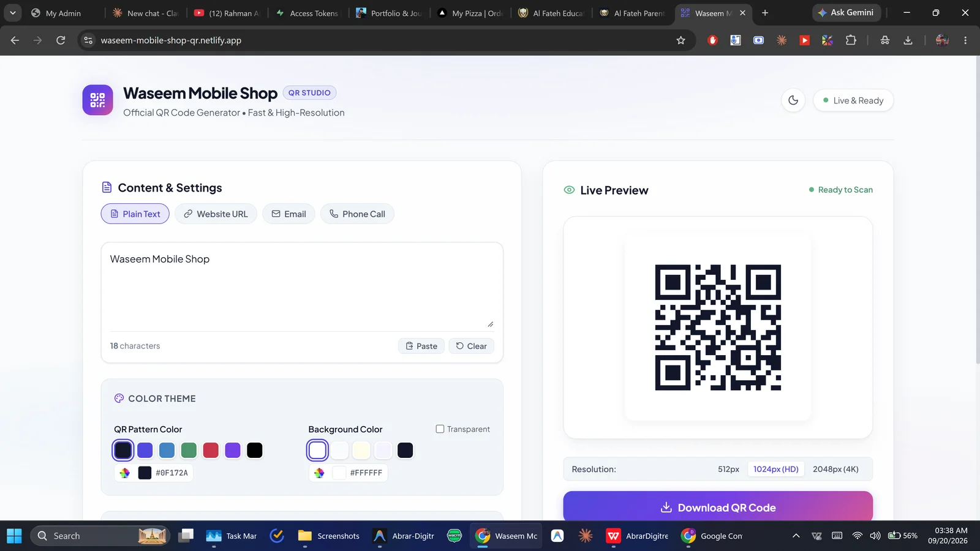This screenshot has width=980, height=551.
Task: Open a new browser tab with plus
Action: coord(765,13)
